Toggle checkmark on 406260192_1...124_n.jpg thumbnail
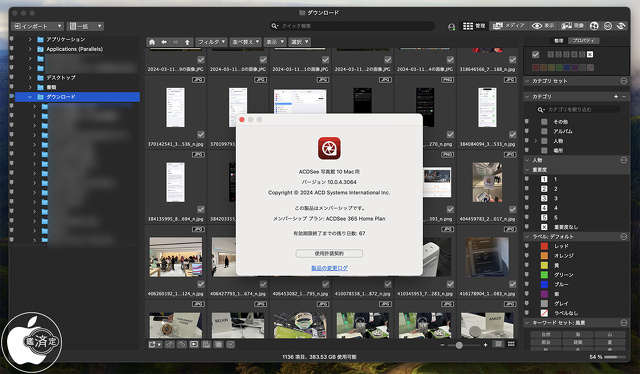This screenshot has height=374, width=640. point(201,284)
